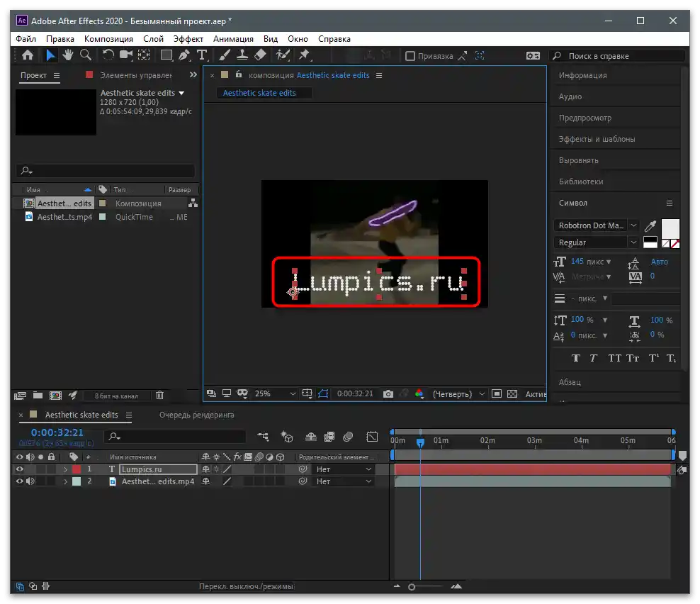The width and height of the screenshot is (700, 604).
Task: Toggle Faux Italic text style
Action: click(x=593, y=358)
